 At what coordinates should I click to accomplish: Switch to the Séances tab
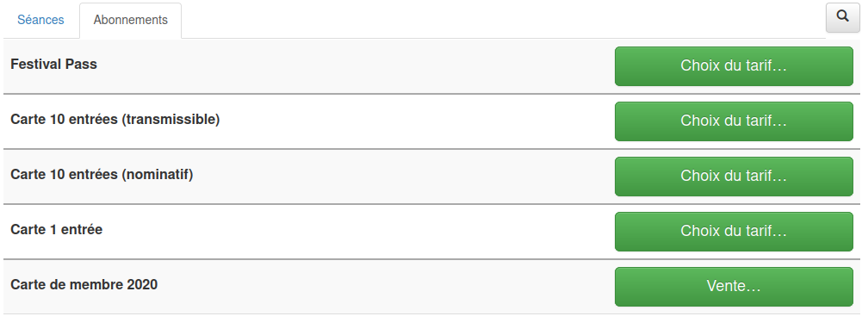click(40, 20)
